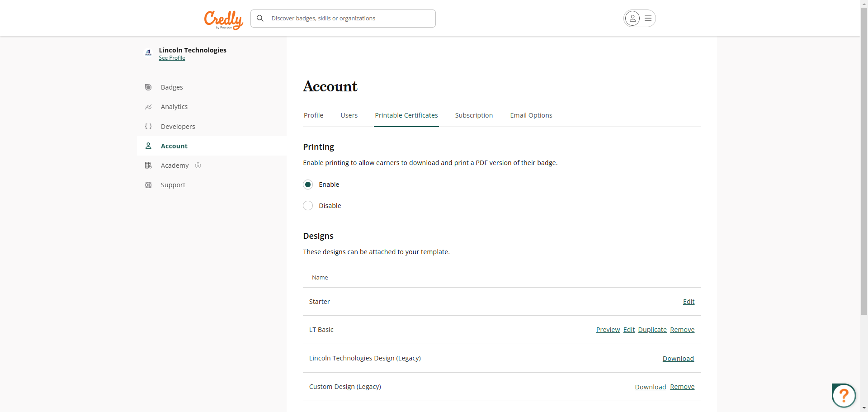The width and height of the screenshot is (868, 412).
Task: Click the Developers braces icon
Action: tap(148, 127)
